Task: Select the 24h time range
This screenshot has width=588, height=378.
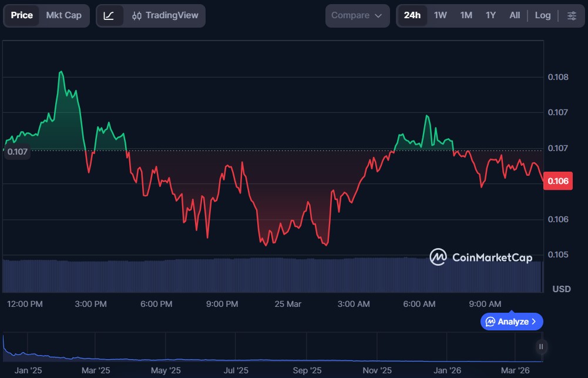Action: (412, 15)
